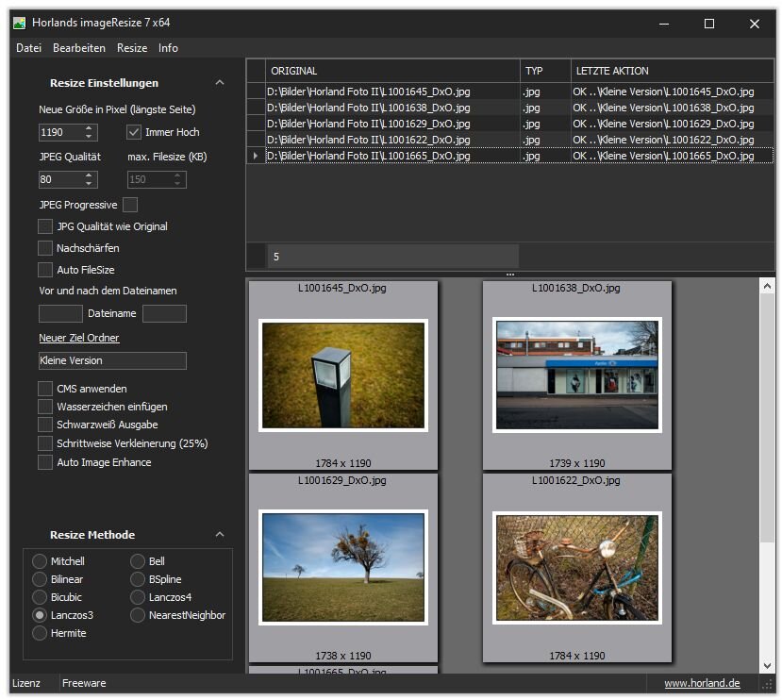Select the Mitchell resize method
This screenshot has width=782, height=700.
point(40,561)
